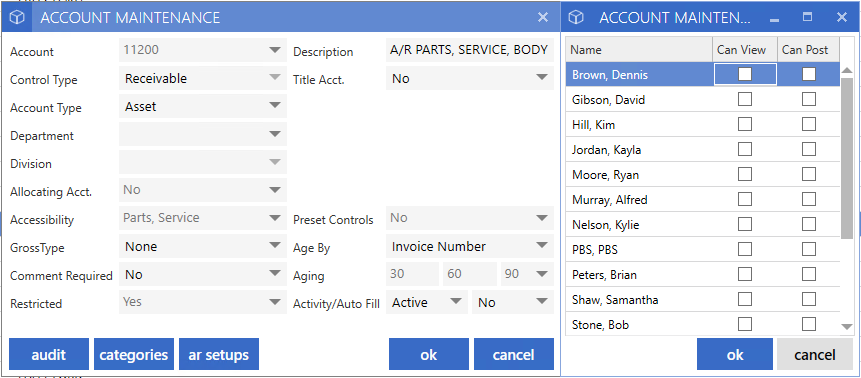The width and height of the screenshot is (861, 378).
Task: Toggle Can Post for Peters, Brian
Action: tap(809, 274)
